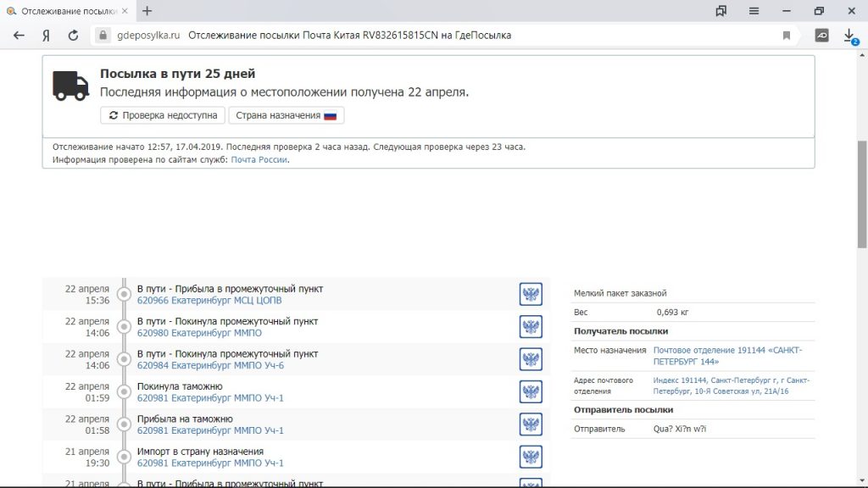Open a new tab with plus button
The height and width of the screenshot is (488, 868).
point(147,11)
